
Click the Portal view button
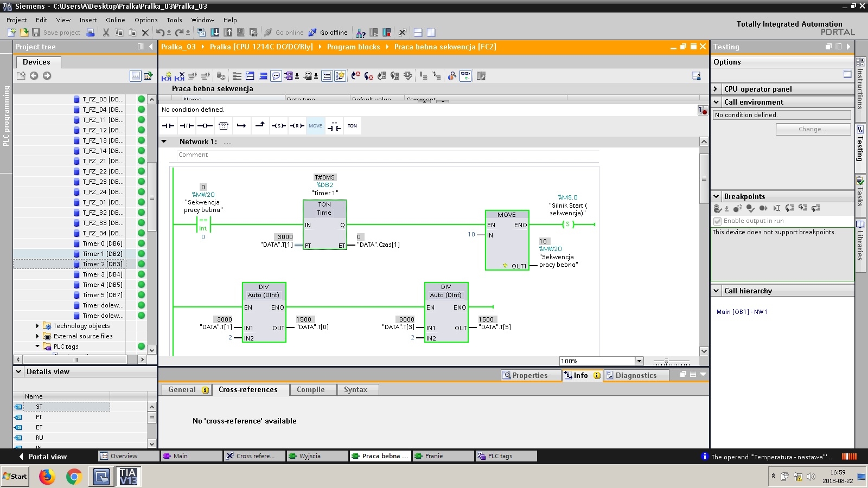tap(43, 457)
